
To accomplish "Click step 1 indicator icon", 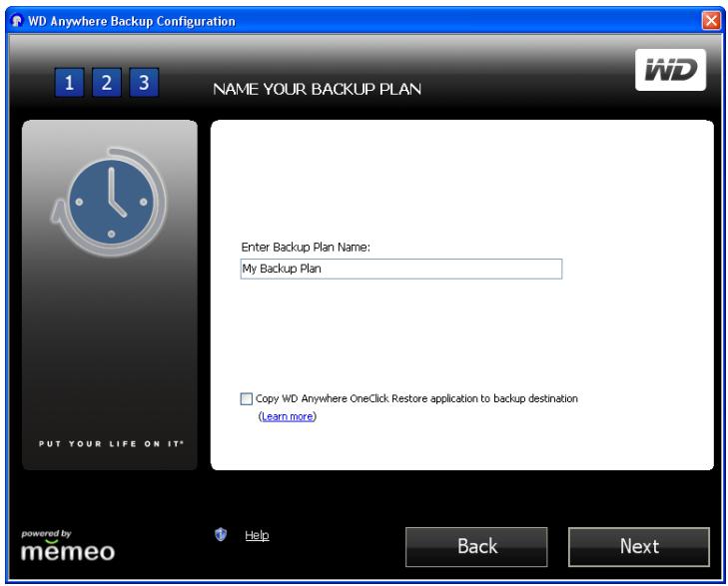I will tap(69, 83).
